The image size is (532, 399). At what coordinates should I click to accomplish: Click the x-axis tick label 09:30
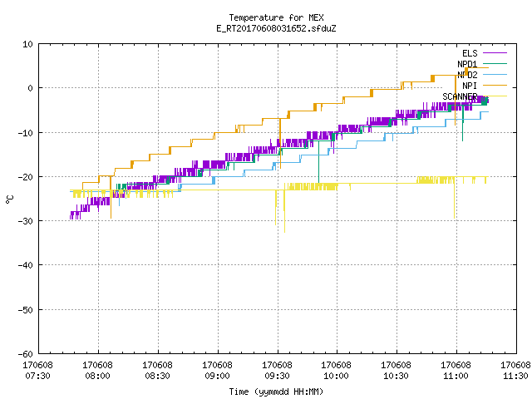point(277,376)
